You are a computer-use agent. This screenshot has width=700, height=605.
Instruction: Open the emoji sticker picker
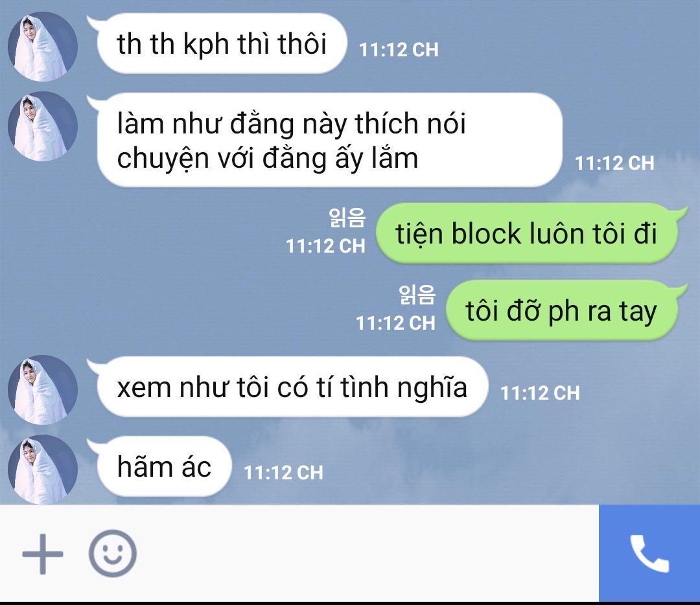click(x=113, y=553)
